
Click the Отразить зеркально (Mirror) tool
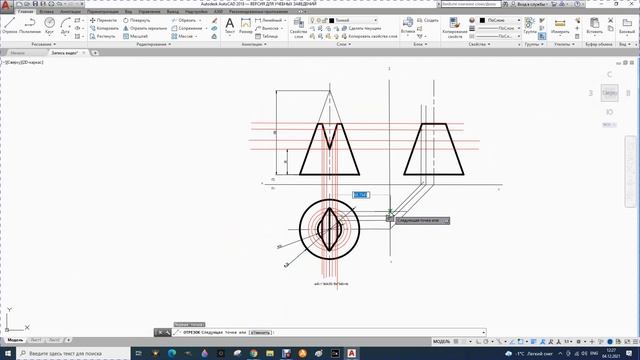point(145,28)
